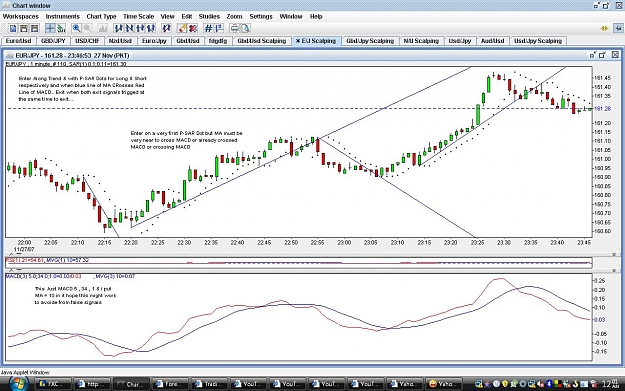Open the Edit menu
Image resolution: width=625 pixels, height=391 pixels.
[187, 16]
